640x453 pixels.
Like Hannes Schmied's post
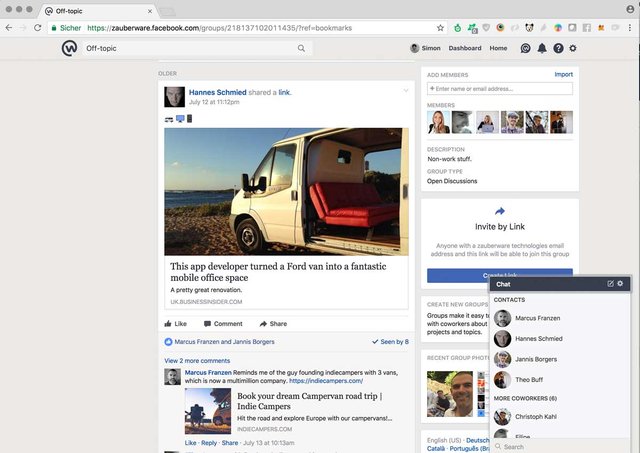(176, 324)
